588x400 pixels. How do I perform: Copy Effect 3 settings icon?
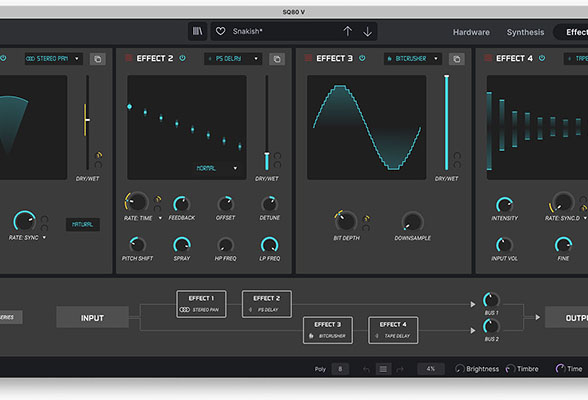tap(456, 59)
